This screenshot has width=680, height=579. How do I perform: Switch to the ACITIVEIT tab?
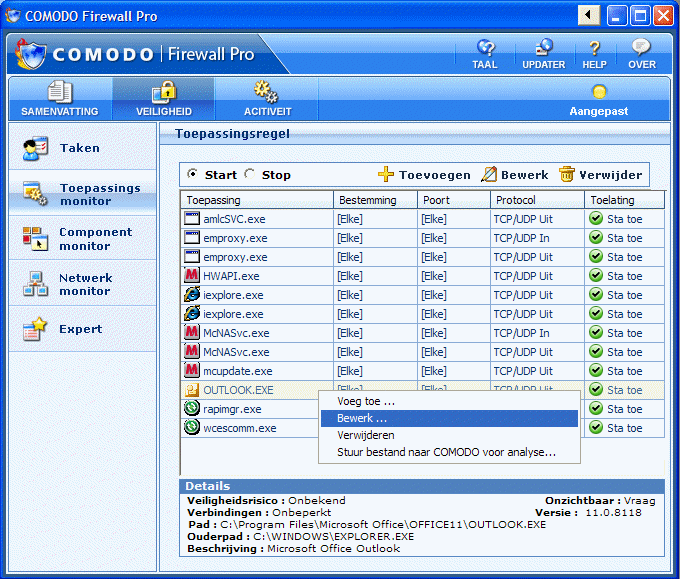267,99
